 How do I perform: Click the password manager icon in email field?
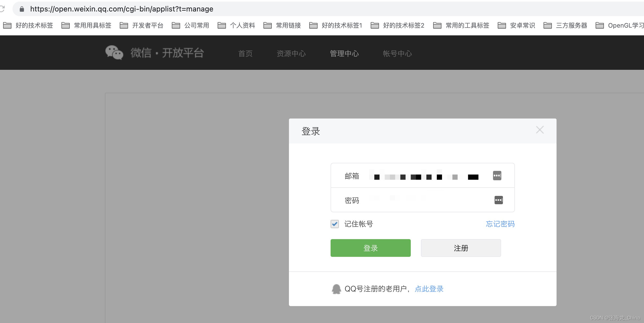[x=497, y=176]
